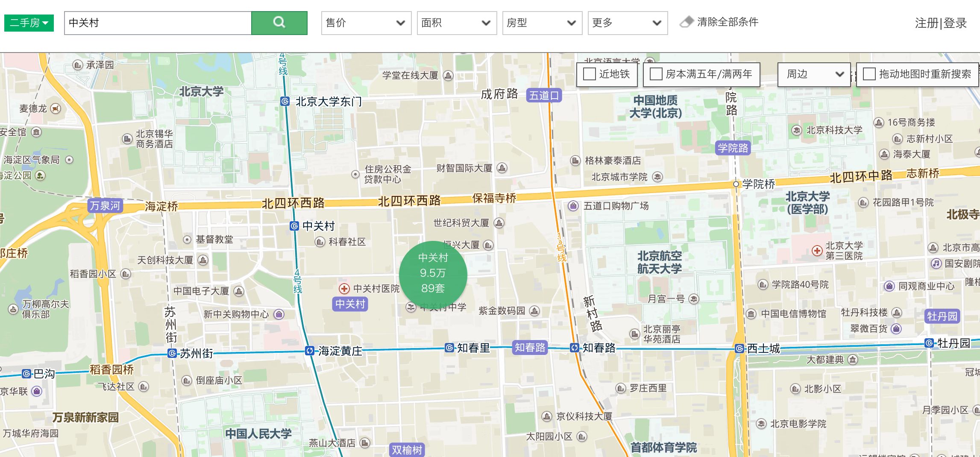
Task: Click the 知春路 subway transfer icon
Action: [x=575, y=347]
